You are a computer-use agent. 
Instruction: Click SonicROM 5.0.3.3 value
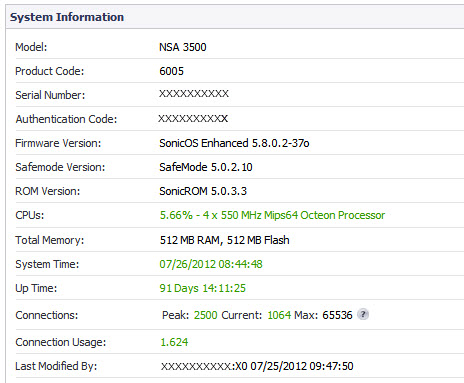[203, 191]
